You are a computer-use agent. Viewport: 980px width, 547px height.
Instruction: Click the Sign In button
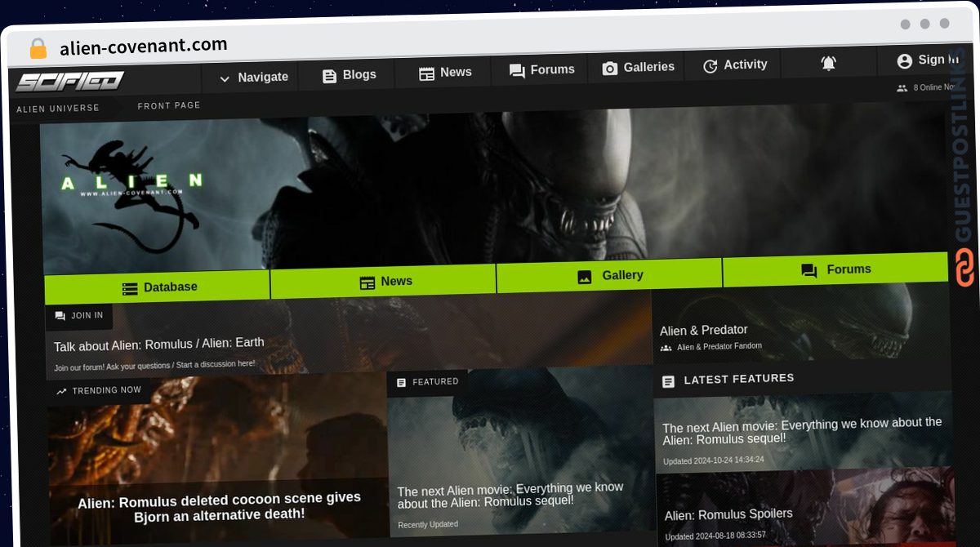[x=928, y=60]
